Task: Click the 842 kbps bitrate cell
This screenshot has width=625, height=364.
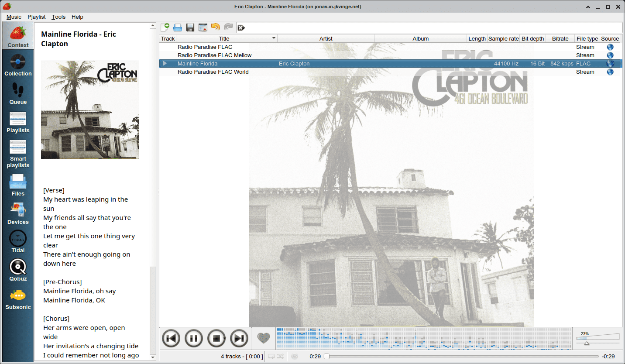Action: coord(562,64)
